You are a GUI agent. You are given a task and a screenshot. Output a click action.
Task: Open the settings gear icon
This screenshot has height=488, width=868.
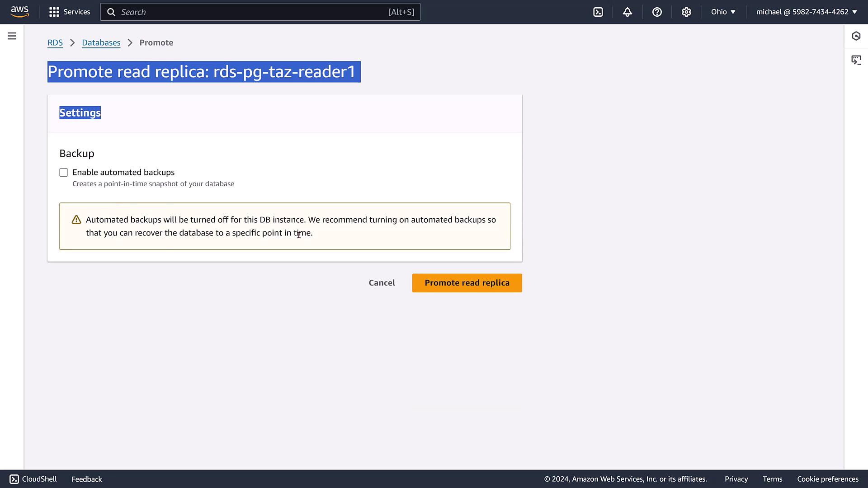pyautogui.click(x=686, y=12)
